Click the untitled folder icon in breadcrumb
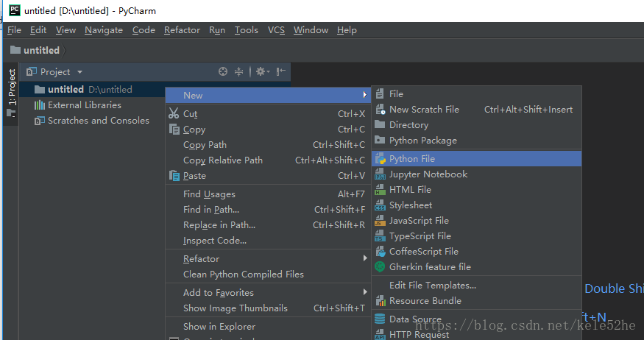644x340 pixels. [x=15, y=50]
